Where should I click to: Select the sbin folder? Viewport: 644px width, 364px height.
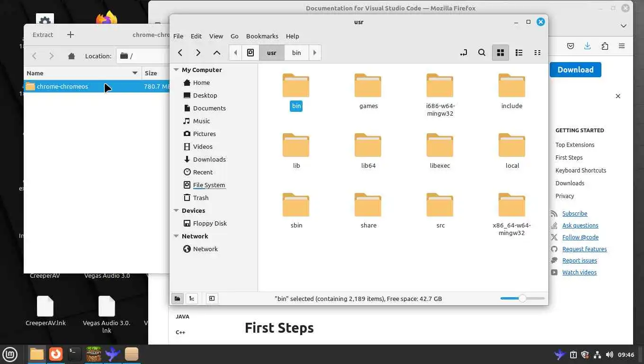(296, 211)
